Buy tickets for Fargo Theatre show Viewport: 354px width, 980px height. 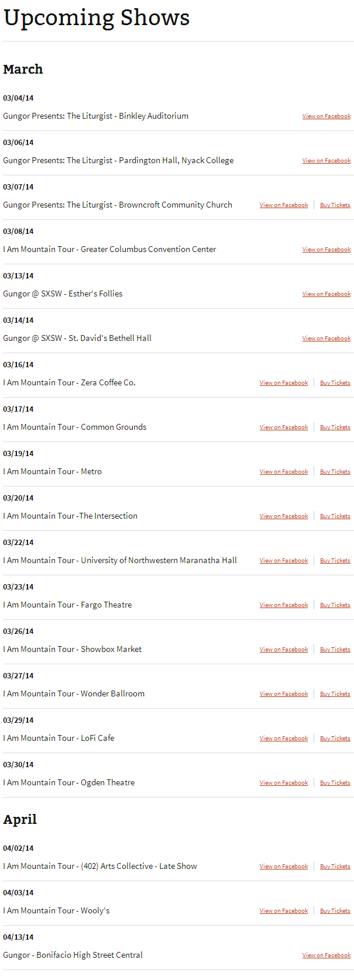(335, 605)
